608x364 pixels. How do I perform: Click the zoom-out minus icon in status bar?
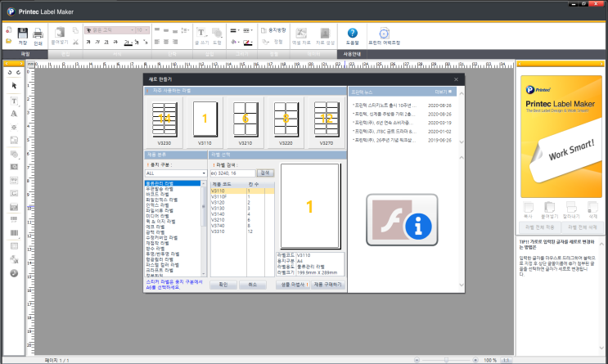click(x=417, y=360)
